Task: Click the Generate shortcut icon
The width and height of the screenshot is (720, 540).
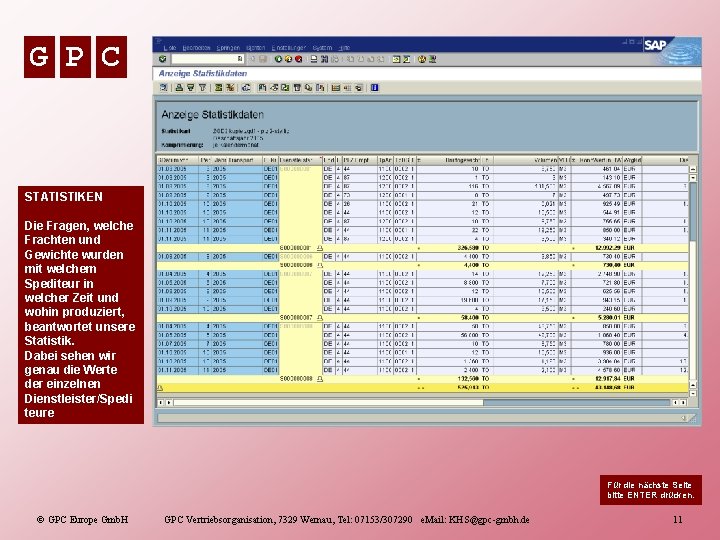Action: pos(406,59)
